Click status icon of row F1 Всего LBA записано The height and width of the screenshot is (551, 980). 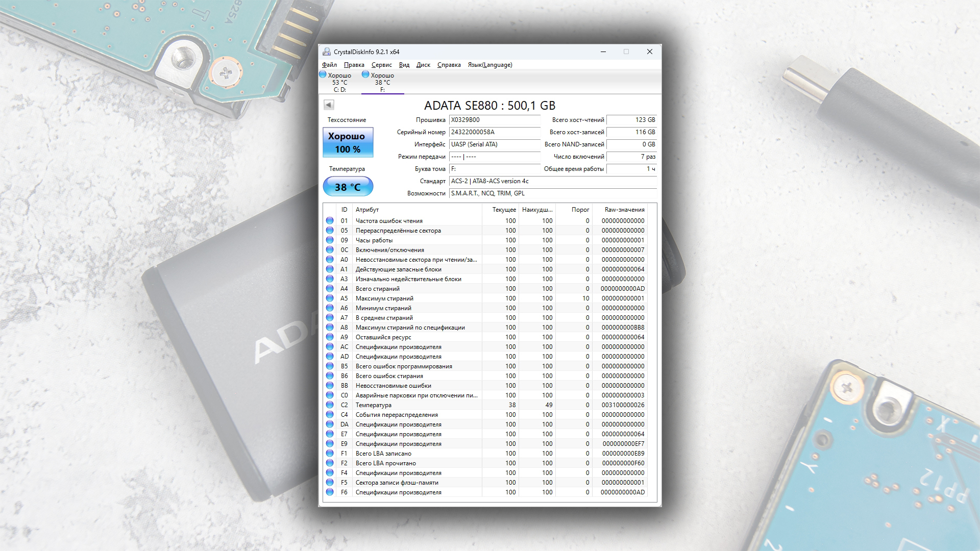pos(330,454)
